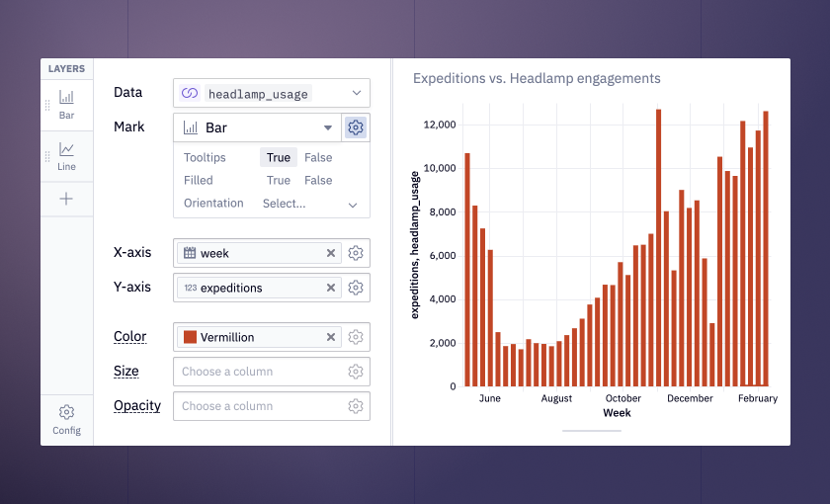Click the Vermillion color swatch
The width and height of the screenshot is (830, 504).
click(190, 337)
